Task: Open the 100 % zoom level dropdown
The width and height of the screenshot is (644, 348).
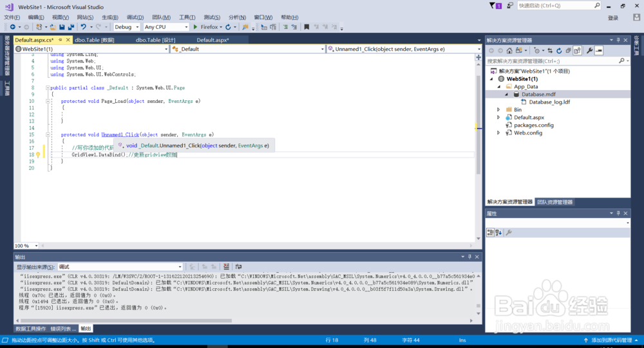Action: click(x=26, y=246)
